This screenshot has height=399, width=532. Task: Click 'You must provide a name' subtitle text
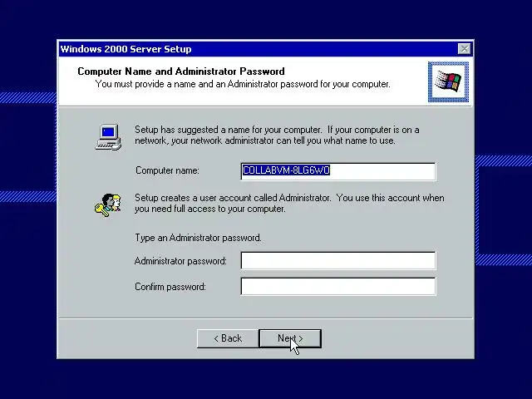click(x=243, y=84)
